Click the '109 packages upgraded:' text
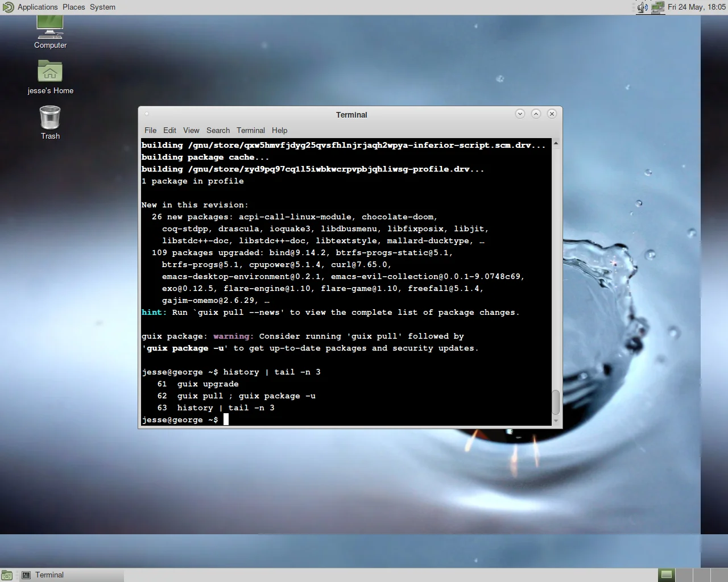The image size is (728, 582). (208, 252)
